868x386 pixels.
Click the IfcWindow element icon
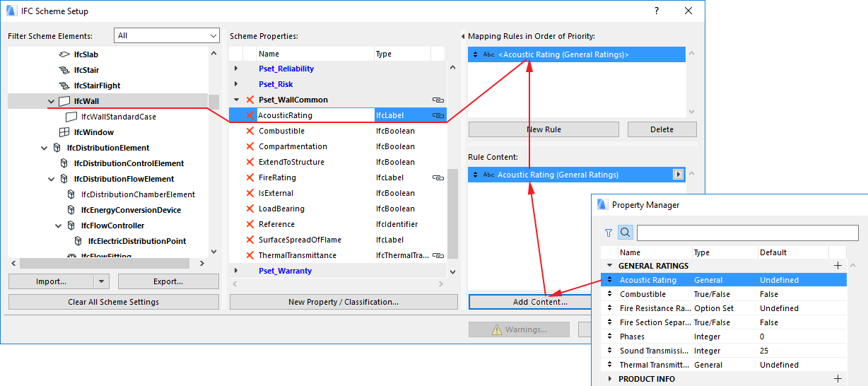(64, 132)
